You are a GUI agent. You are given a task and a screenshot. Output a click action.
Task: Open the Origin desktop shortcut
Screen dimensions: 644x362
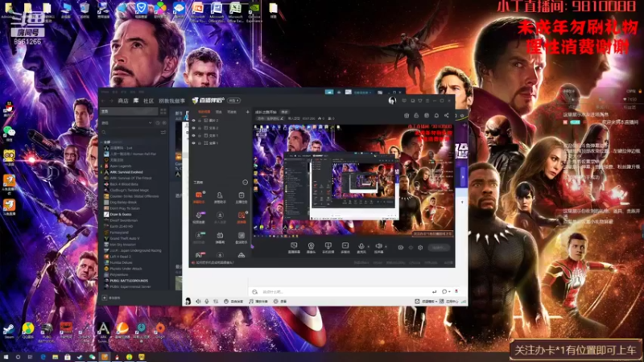[160, 329]
